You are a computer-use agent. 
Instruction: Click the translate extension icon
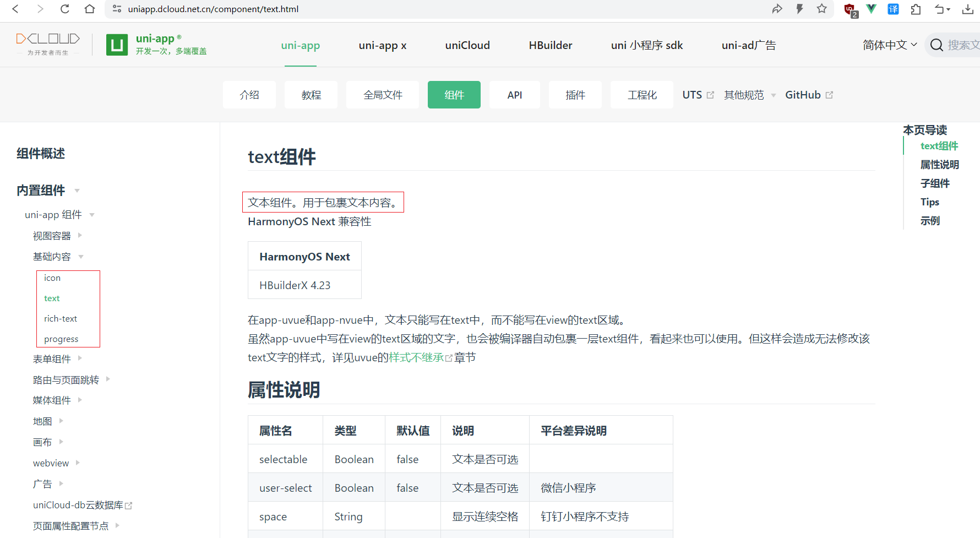(893, 9)
